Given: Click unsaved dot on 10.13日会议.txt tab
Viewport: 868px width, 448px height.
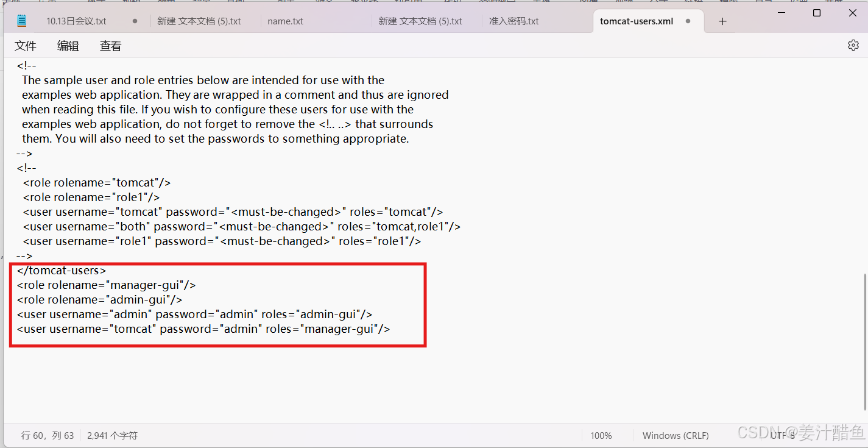Looking at the screenshot, I should coord(135,21).
